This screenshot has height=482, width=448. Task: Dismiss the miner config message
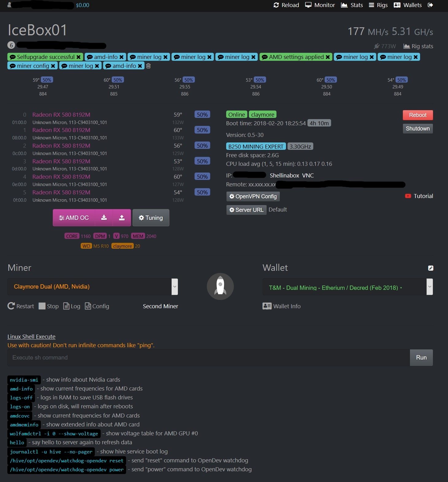[53, 66]
